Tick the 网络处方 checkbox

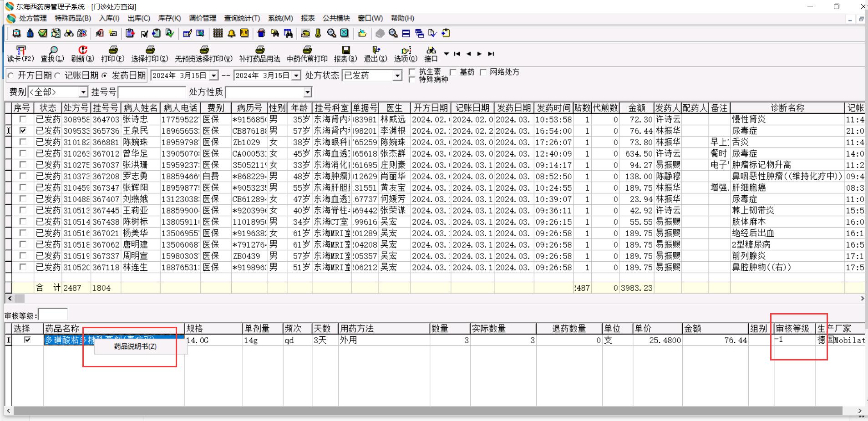click(x=483, y=72)
